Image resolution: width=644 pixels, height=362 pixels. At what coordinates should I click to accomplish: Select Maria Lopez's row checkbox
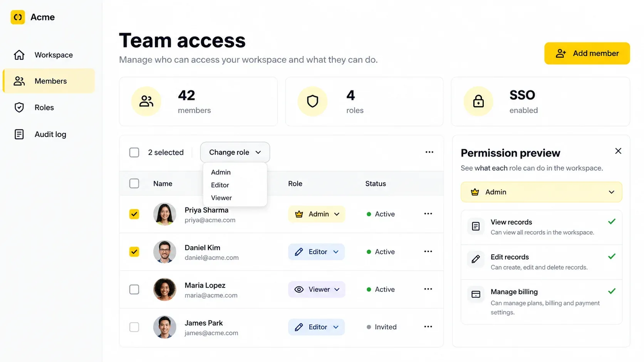[x=134, y=290]
